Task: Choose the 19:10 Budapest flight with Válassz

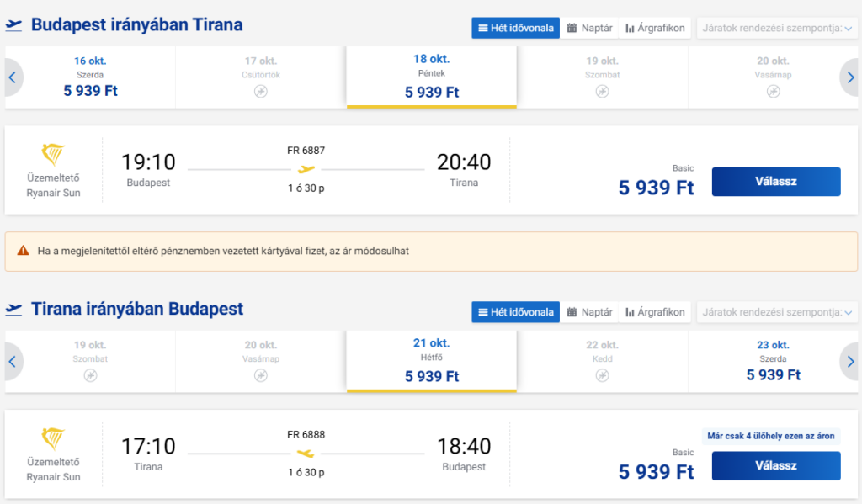Action: [x=775, y=182]
